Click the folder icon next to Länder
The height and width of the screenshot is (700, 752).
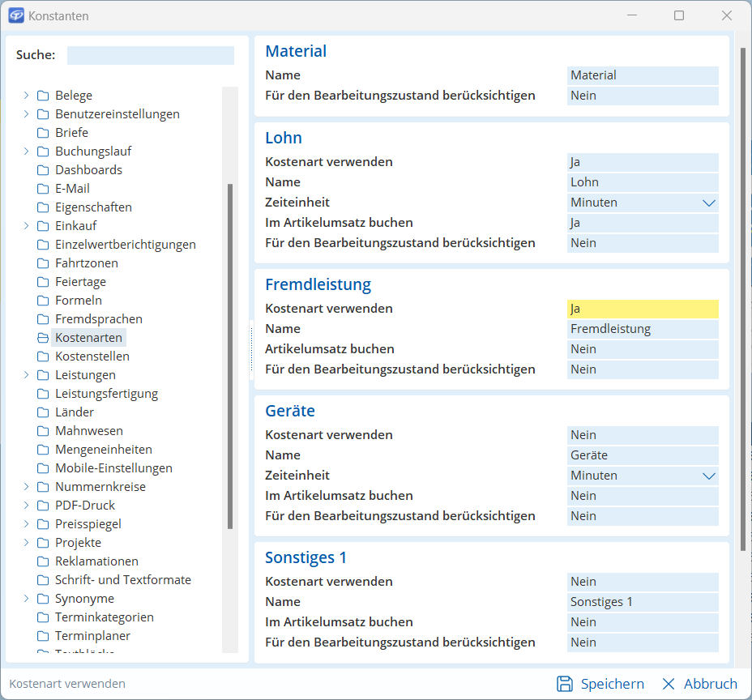[43, 412]
